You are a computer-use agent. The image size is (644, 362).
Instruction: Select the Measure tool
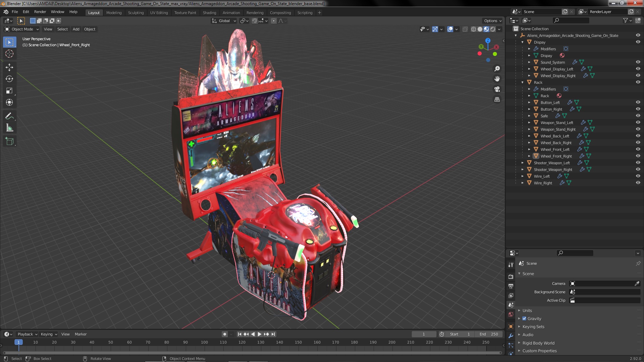[x=9, y=128]
